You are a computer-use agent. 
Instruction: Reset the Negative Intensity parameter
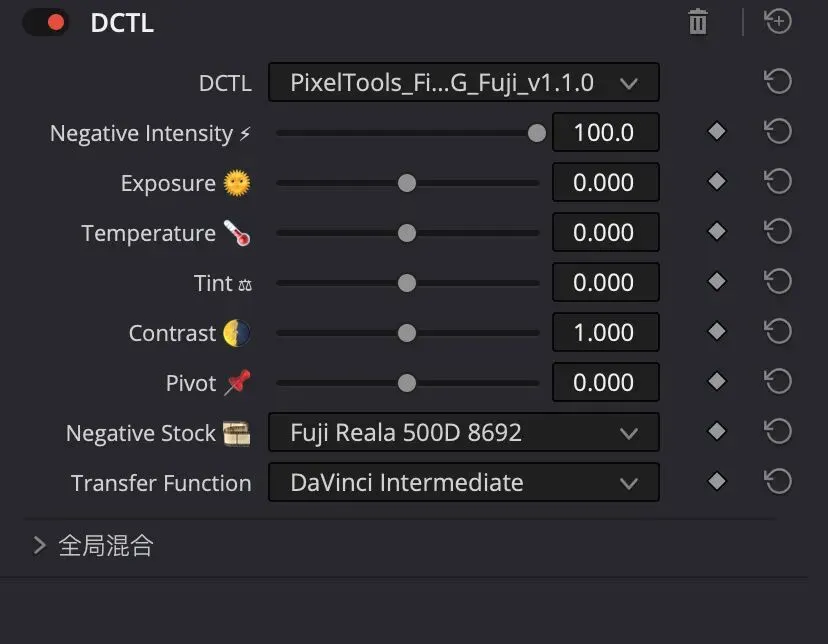pos(778,131)
